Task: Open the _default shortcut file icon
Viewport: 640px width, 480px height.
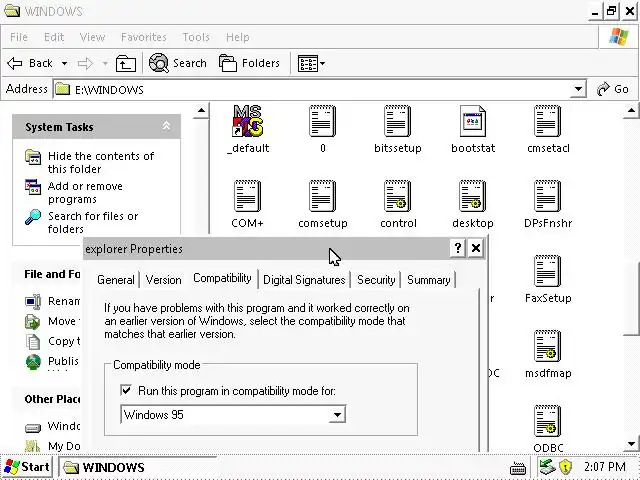Action: coord(248,121)
